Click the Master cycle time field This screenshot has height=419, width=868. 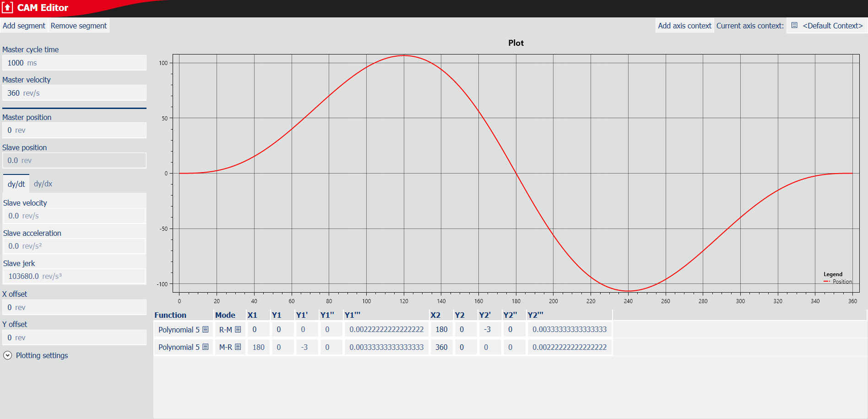point(74,63)
